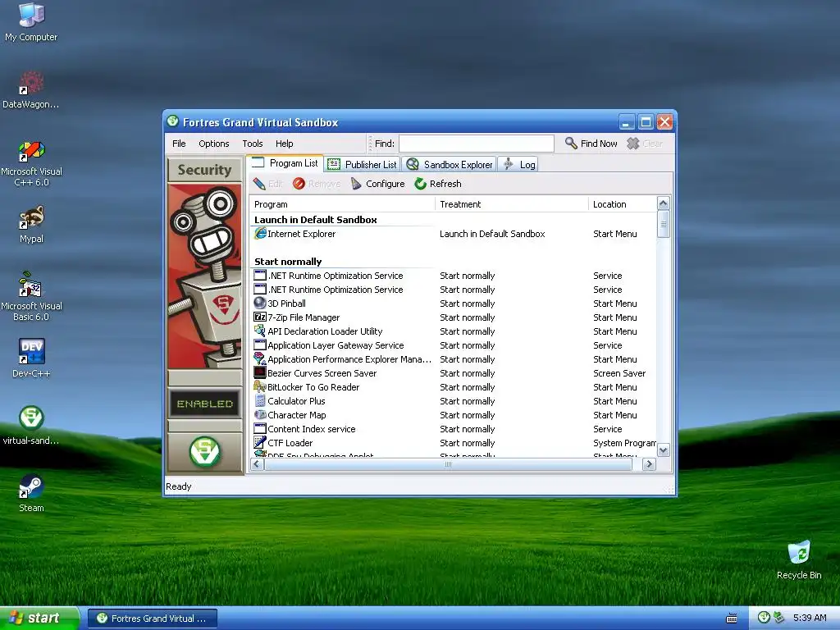This screenshot has height=630, width=840.
Task: Select the Dev-C++ desktop icon
Action: [31, 358]
